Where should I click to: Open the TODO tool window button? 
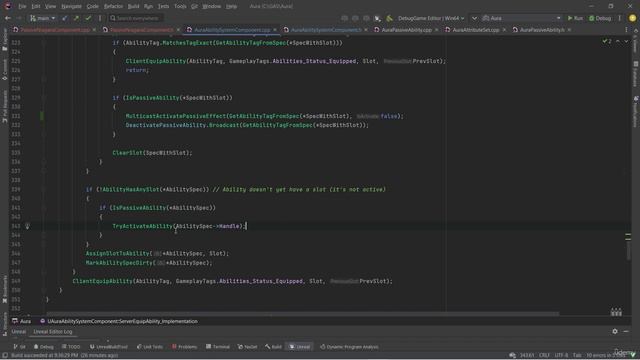click(71, 347)
